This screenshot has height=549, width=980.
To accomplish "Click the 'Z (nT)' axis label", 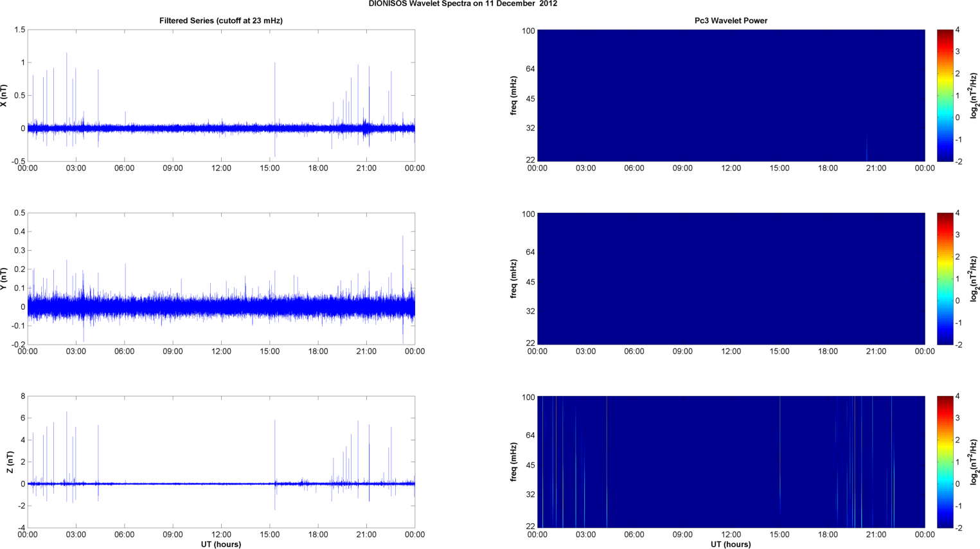I will click(10, 462).
